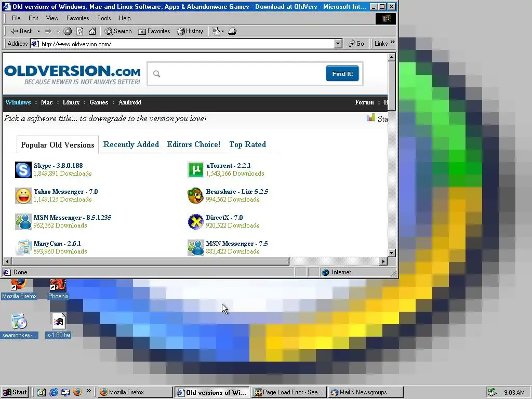Refresh the page with the Refresh icon

[80, 31]
